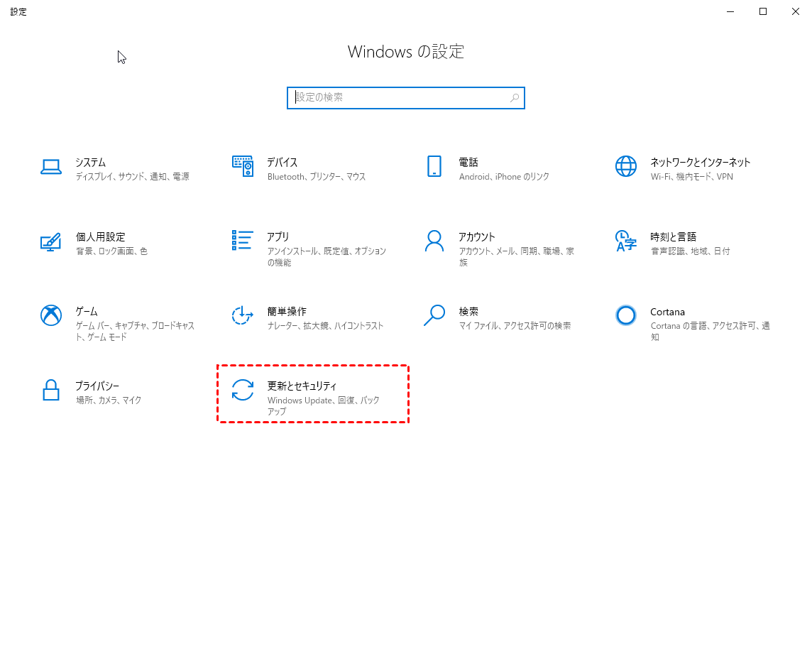812x664 pixels.
Task: Close the 設定 window
Action: click(796, 11)
